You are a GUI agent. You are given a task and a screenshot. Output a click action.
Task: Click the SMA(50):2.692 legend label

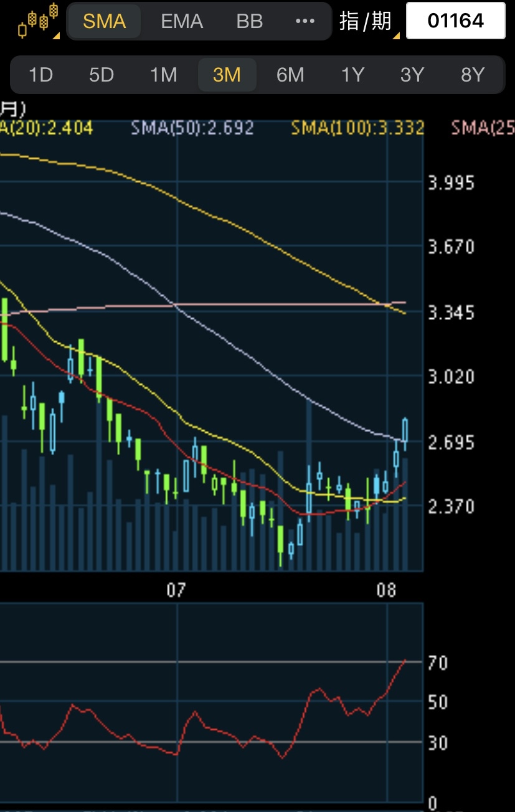click(x=192, y=128)
